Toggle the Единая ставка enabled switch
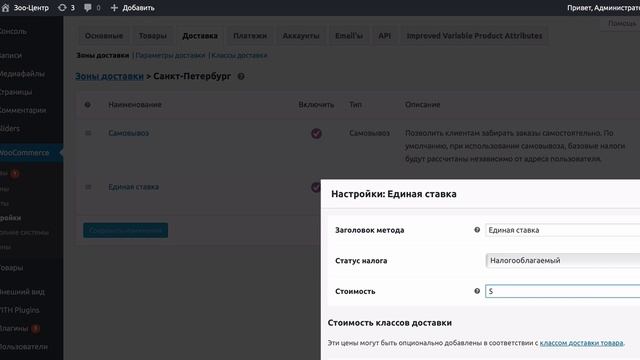This screenshot has width=640, height=360. 316,187
